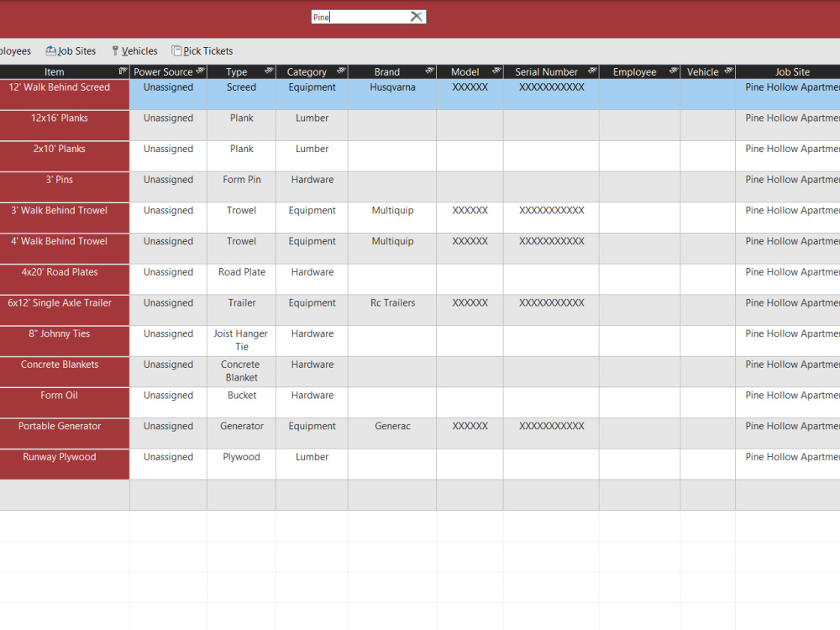Open the Power Source column filter dropdown
The height and width of the screenshot is (630, 840).
point(201,71)
